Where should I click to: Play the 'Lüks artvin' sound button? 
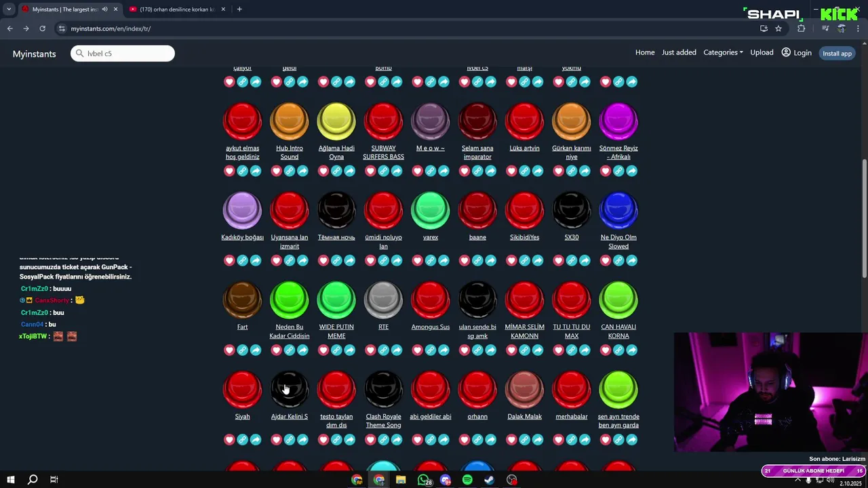click(x=524, y=121)
